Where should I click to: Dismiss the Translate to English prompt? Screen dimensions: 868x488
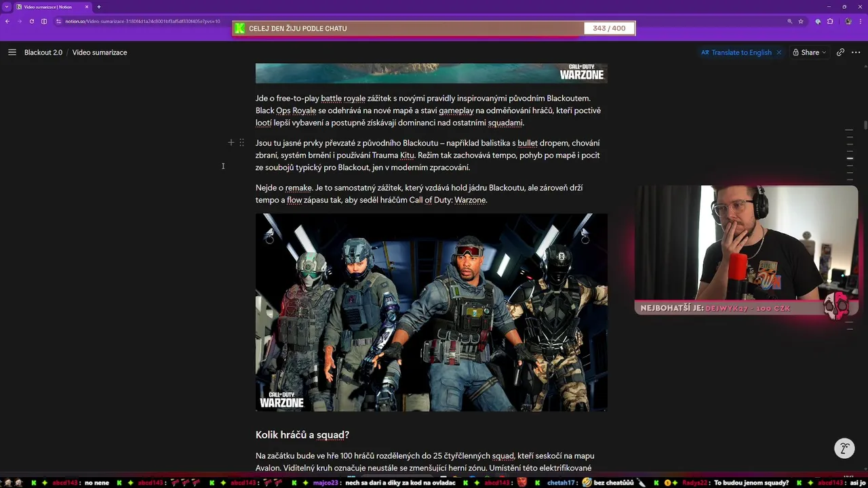(x=778, y=52)
